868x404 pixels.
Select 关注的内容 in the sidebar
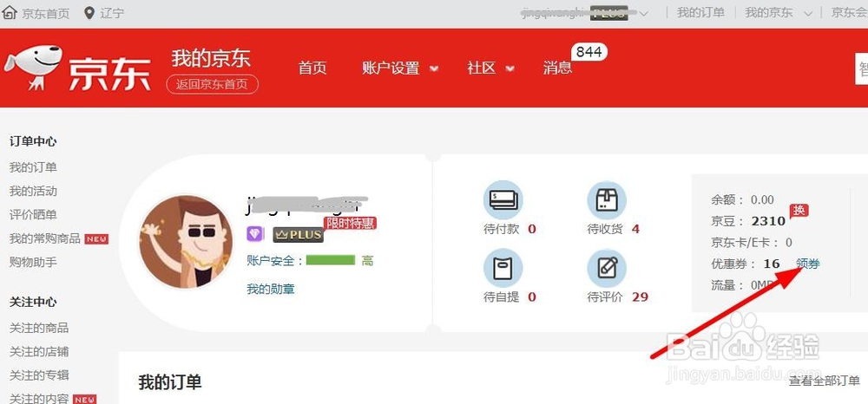(39, 399)
